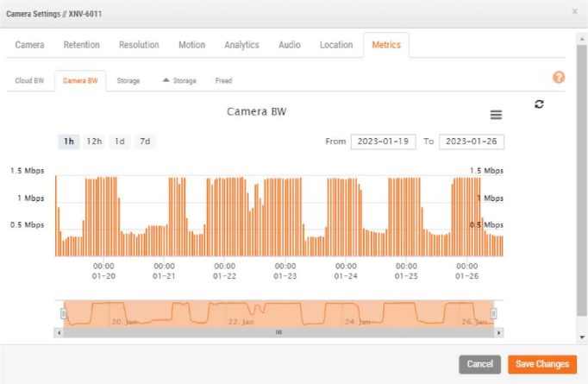Click the refresh chart icon

[x=540, y=104]
